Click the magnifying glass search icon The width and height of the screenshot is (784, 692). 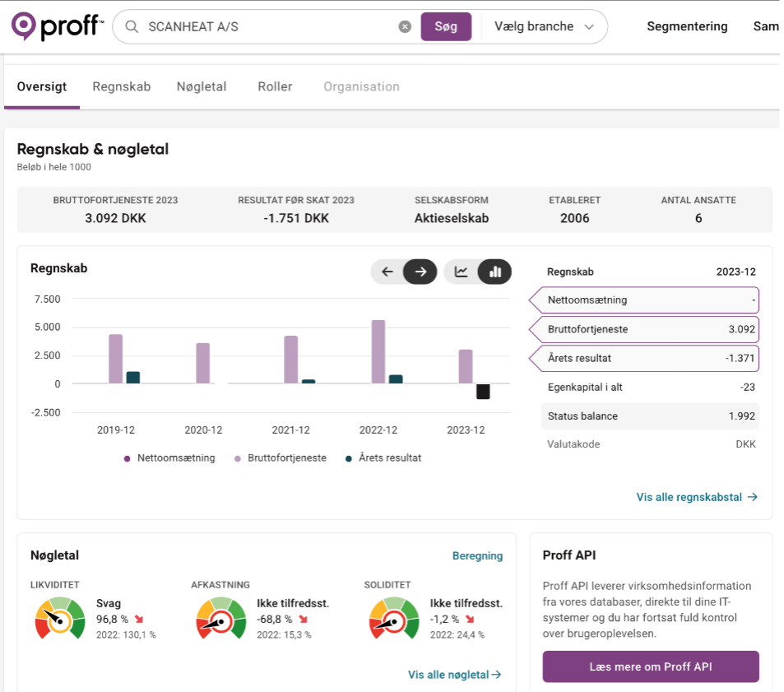pos(132,26)
